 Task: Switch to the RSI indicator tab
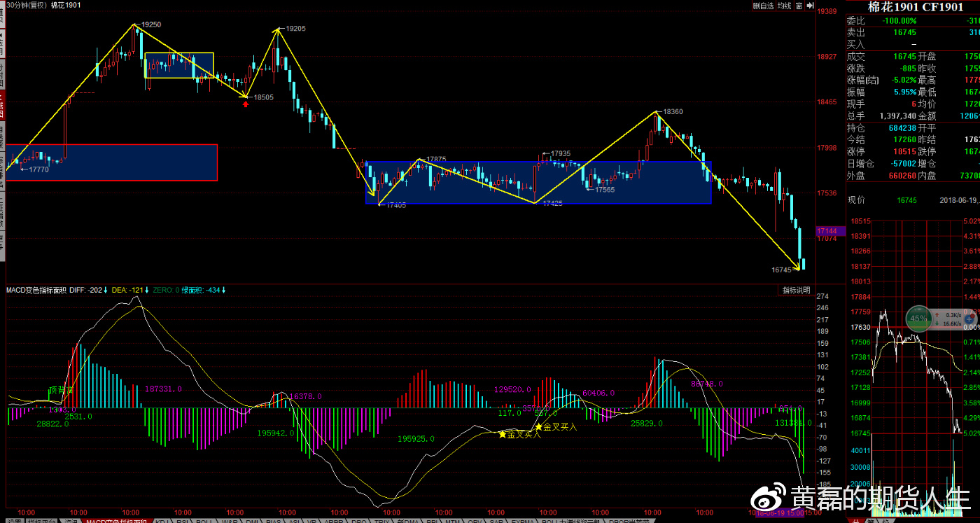point(183,519)
